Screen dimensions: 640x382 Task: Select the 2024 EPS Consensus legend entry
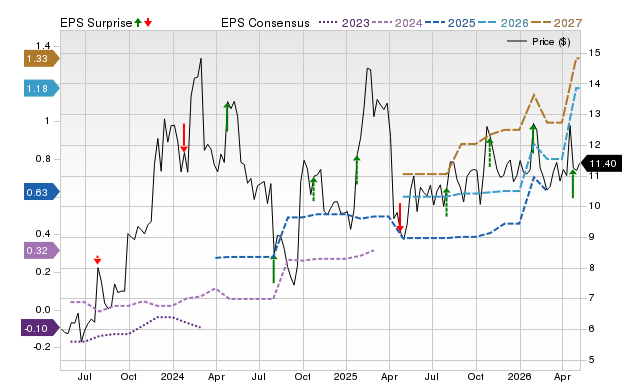pyautogui.click(x=397, y=23)
